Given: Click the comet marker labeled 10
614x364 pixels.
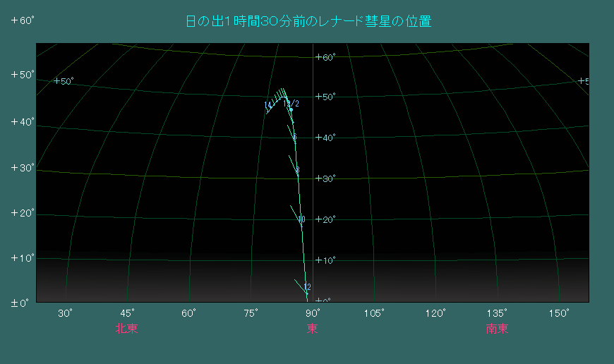Looking at the screenshot, I should [x=301, y=220].
